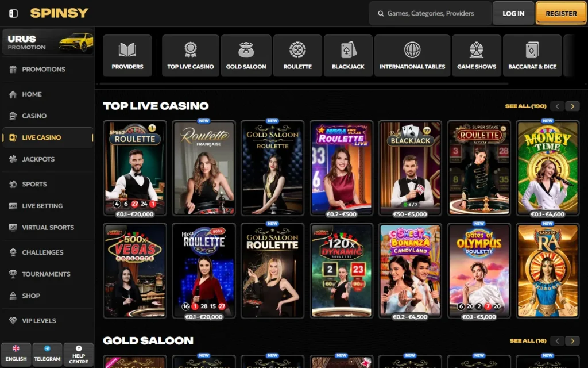Click the Jackpots icon in sidebar
Viewport: 588px width, 368px height.
[13, 159]
